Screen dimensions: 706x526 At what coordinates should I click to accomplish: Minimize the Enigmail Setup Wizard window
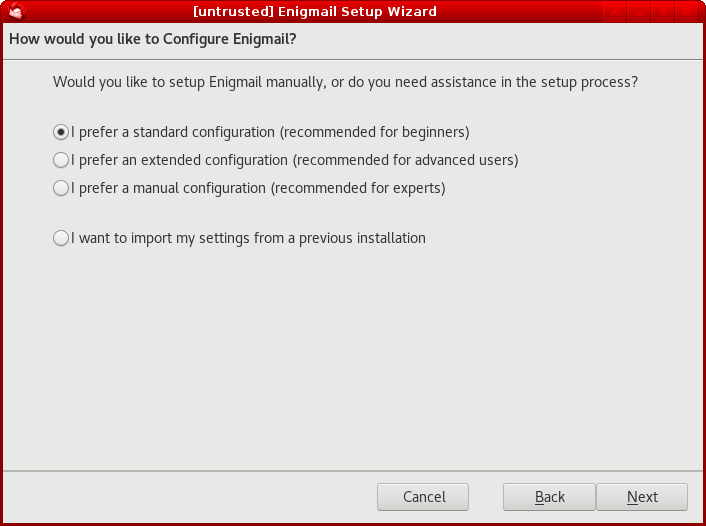(638, 11)
